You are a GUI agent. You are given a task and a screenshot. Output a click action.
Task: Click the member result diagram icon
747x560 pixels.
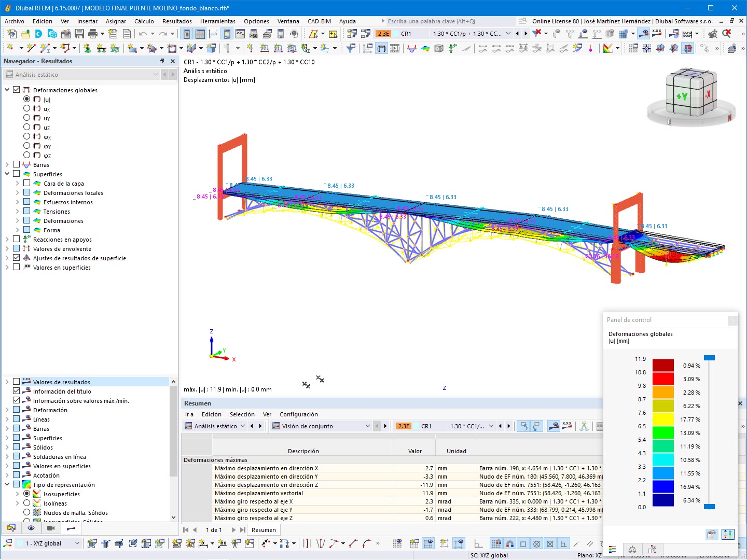click(x=412, y=48)
